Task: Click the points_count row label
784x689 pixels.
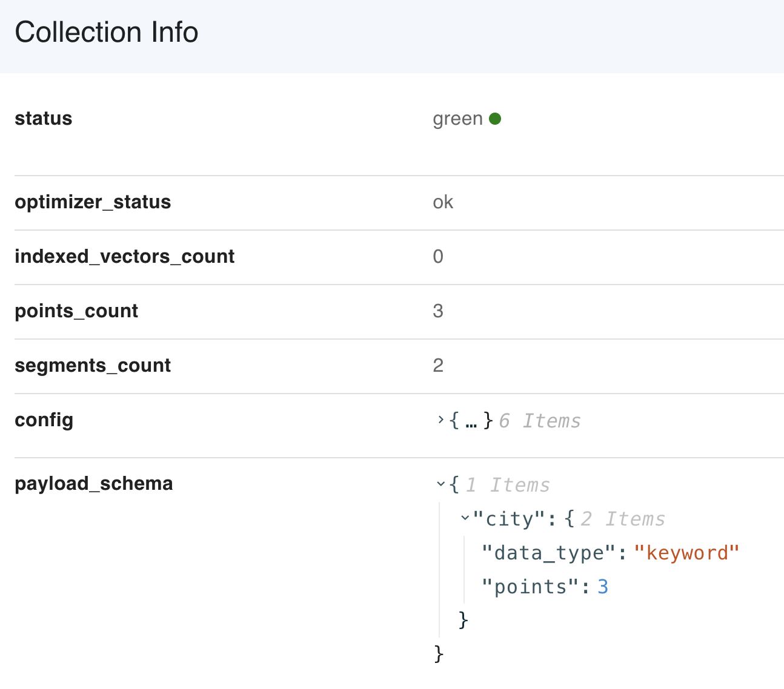Action: [x=76, y=311]
